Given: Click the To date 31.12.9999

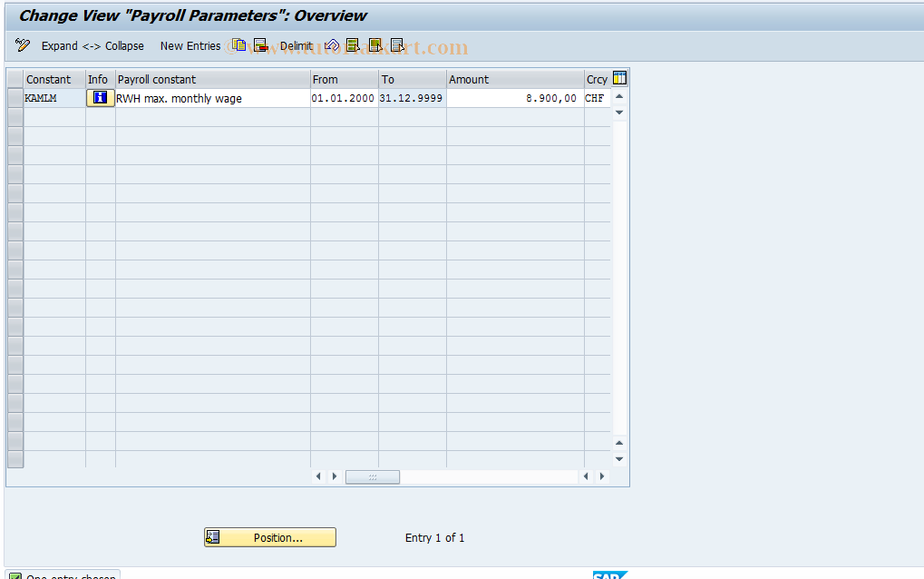Looking at the screenshot, I should pos(412,98).
